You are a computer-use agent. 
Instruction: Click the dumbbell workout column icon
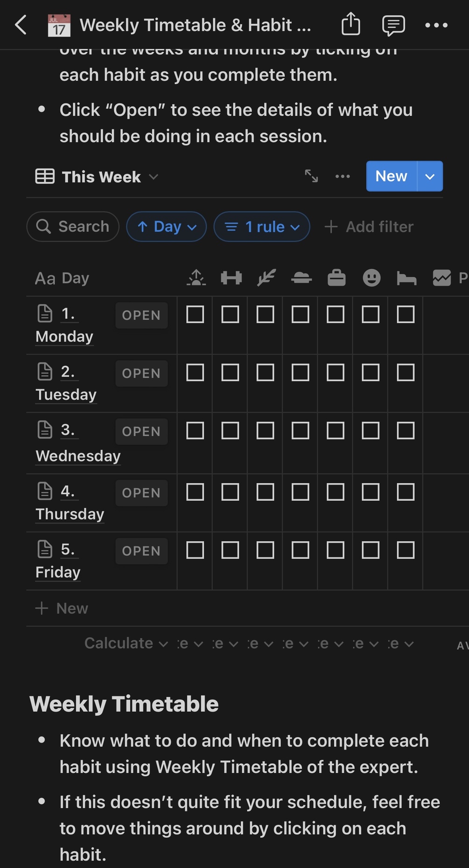click(231, 278)
